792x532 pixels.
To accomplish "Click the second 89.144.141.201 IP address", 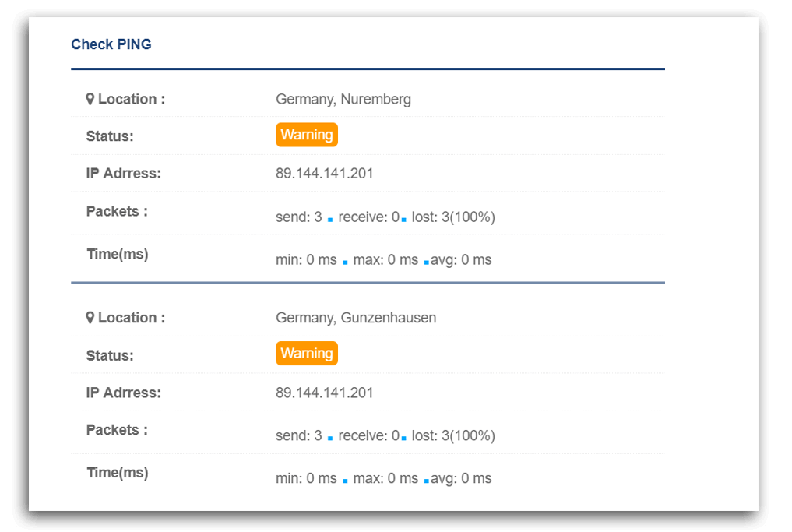I will [x=324, y=393].
